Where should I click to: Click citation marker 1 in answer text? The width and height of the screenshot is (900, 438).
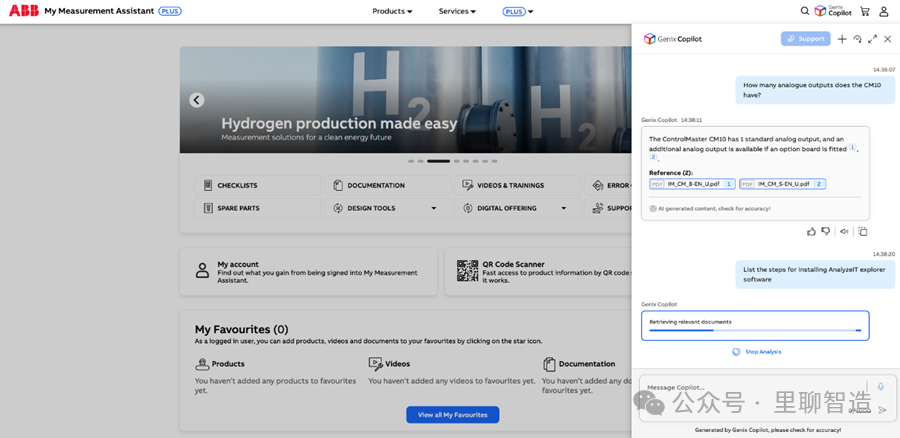(x=852, y=148)
